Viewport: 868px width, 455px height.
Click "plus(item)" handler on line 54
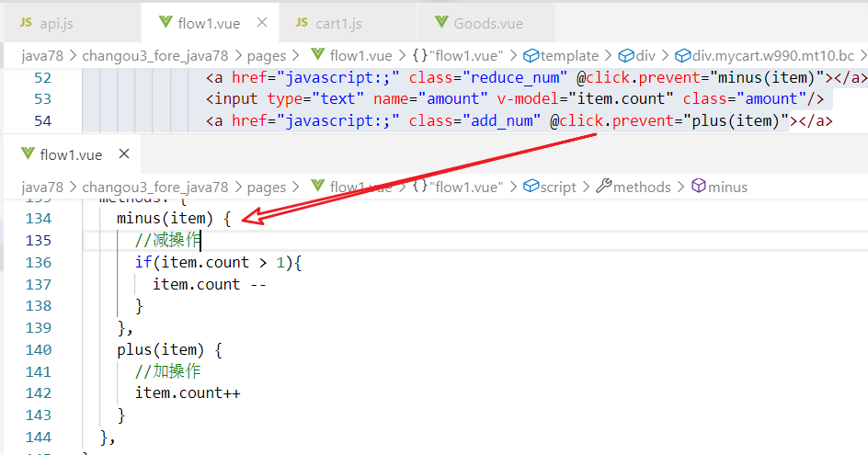pos(737,121)
